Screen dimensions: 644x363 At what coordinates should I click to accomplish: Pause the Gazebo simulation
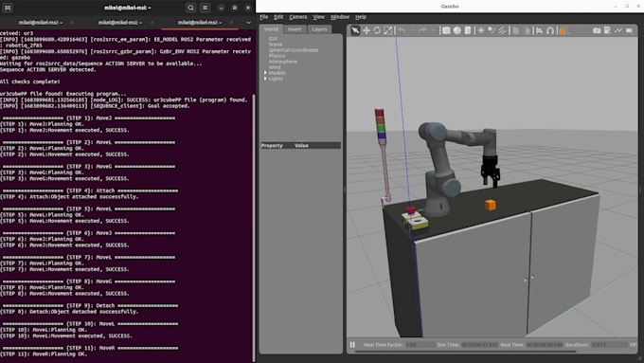(x=352, y=345)
